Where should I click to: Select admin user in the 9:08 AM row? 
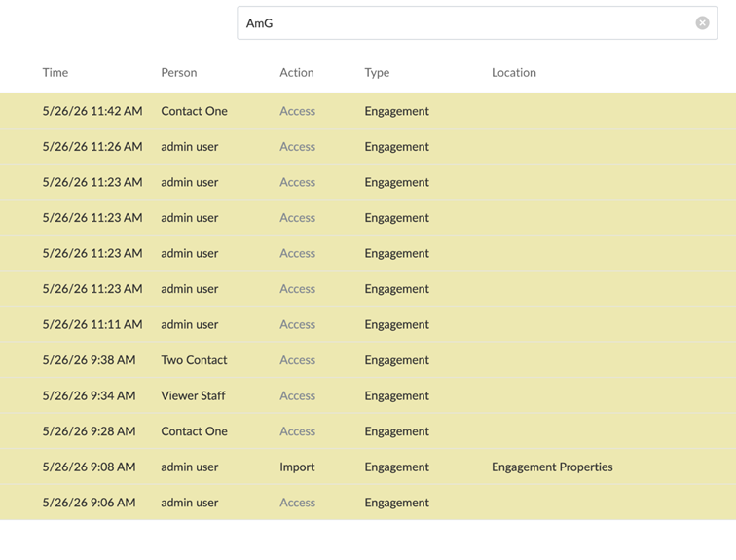coord(190,467)
